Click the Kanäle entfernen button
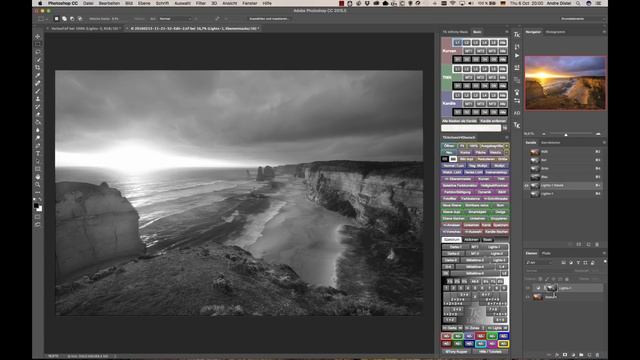Image resolution: width=640 pixels, height=360 pixels. pos(493,121)
